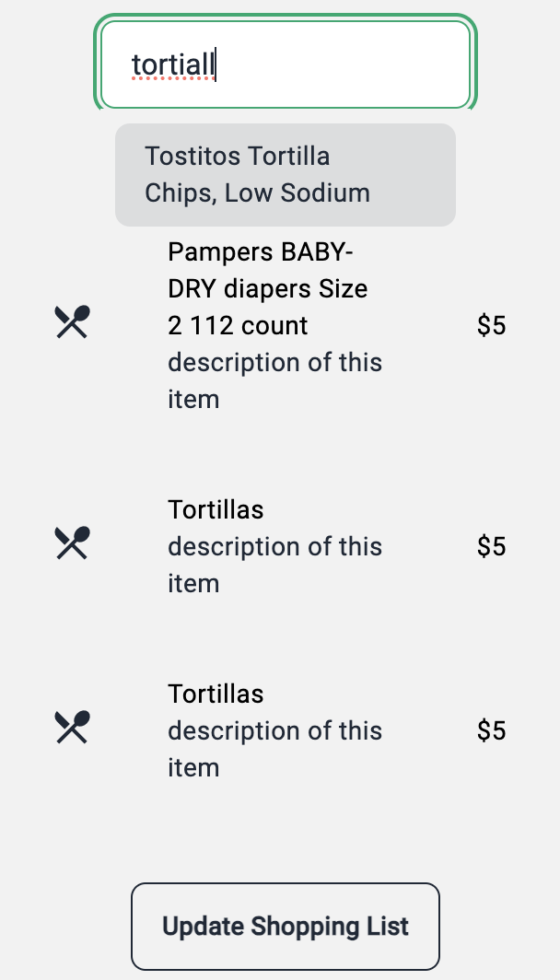Click the Update Shopping List button
Image resolution: width=560 pixels, height=980 pixels.
click(x=286, y=927)
